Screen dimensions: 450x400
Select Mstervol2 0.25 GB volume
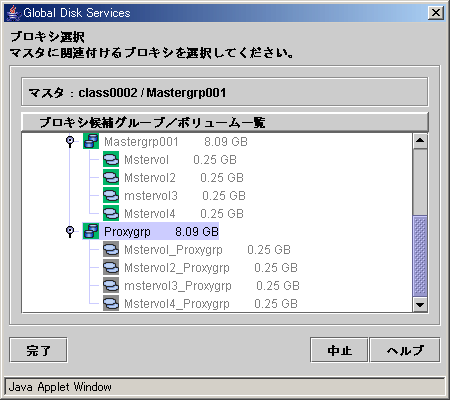tap(173, 178)
